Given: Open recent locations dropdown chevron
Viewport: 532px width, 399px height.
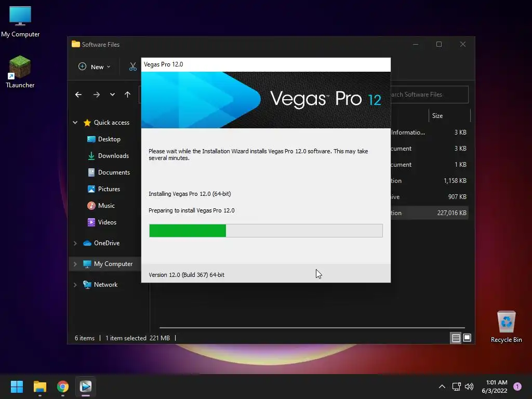Looking at the screenshot, I should [x=112, y=95].
